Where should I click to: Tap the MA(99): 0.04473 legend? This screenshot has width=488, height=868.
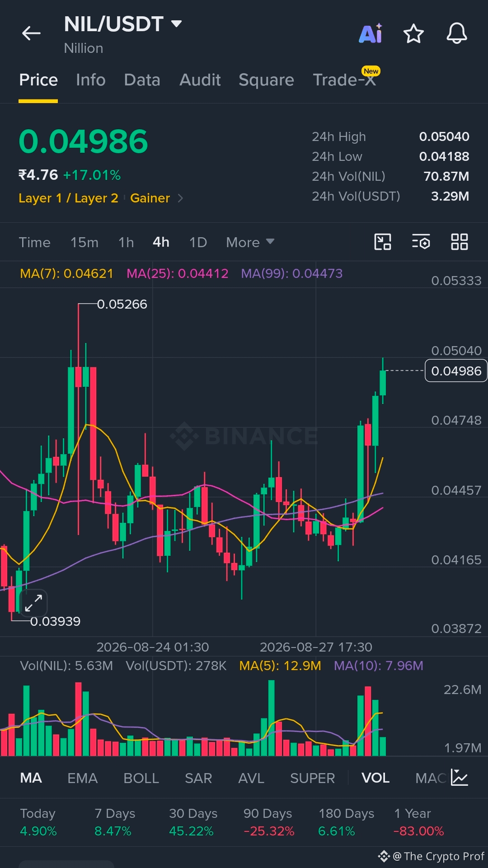(x=292, y=273)
